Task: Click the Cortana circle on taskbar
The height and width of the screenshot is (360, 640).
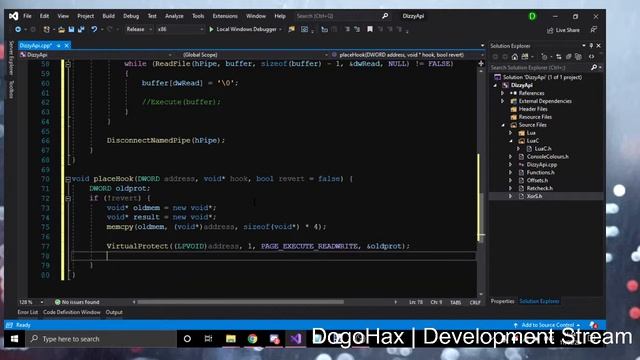Action: [187, 339]
